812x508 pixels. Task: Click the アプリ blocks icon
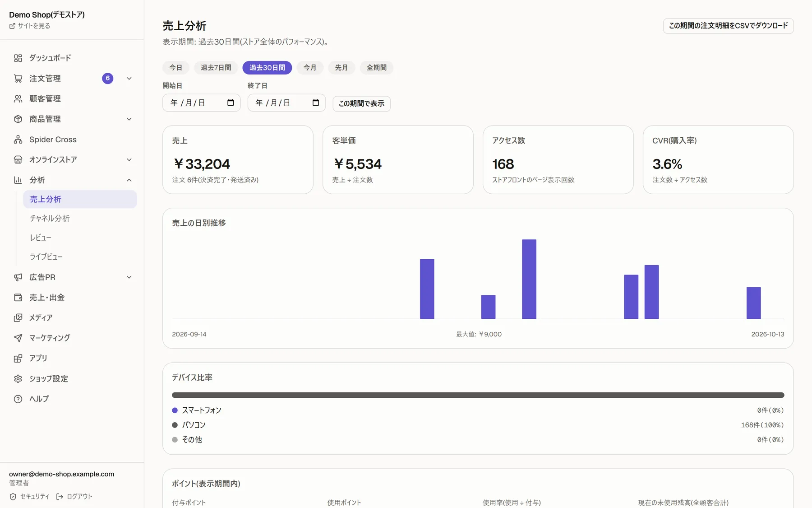tap(18, 359)
